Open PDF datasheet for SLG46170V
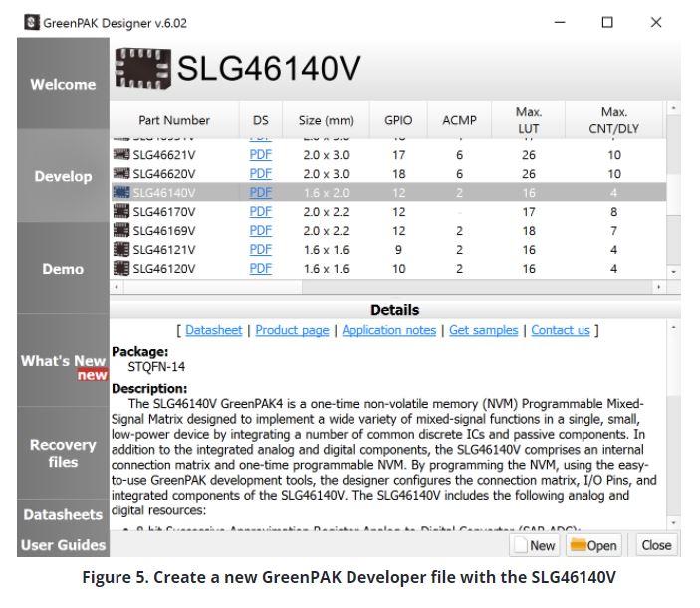This screenshot has width=700, height=608. pos(260,211)
